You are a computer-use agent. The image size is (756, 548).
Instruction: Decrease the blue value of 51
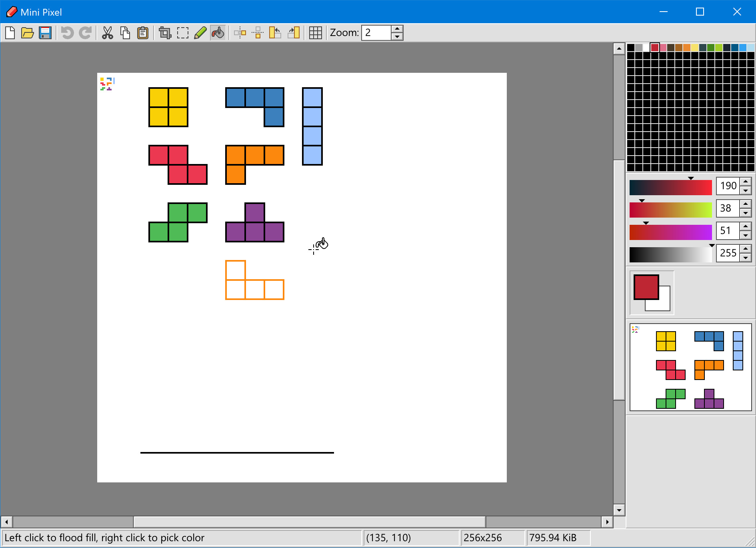click(746, 235)
